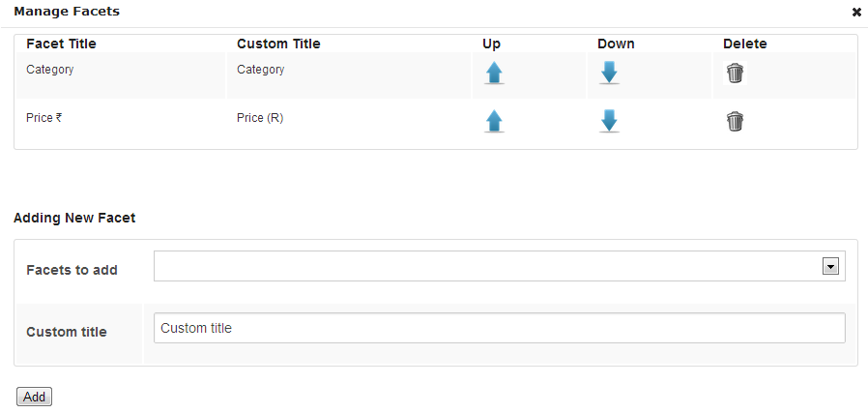Move the Price facet down
Image resolution: width=868 pixels, height=413 pixels.
coord(609,121)
